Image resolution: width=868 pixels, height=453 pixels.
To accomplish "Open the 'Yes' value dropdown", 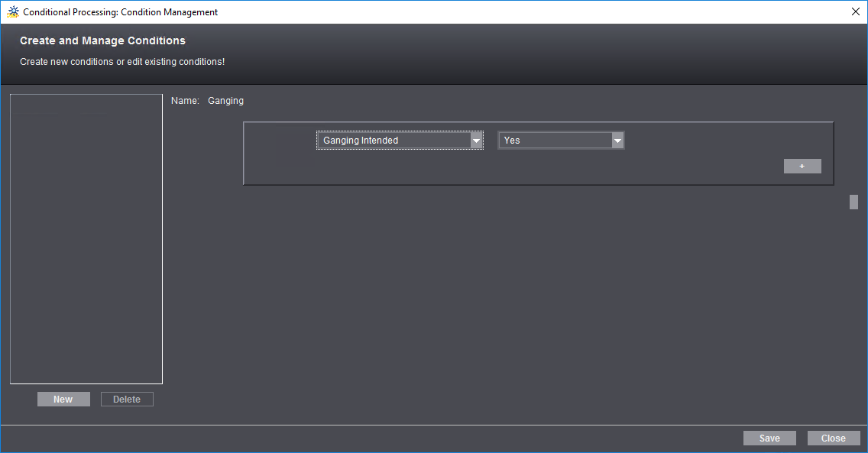I will point(554,141).
